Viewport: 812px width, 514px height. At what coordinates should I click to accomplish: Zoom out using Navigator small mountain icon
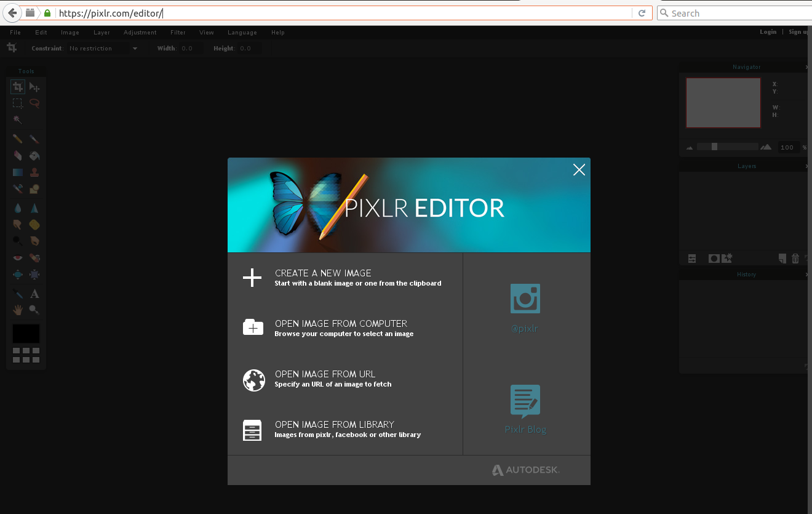coord(690,148)
